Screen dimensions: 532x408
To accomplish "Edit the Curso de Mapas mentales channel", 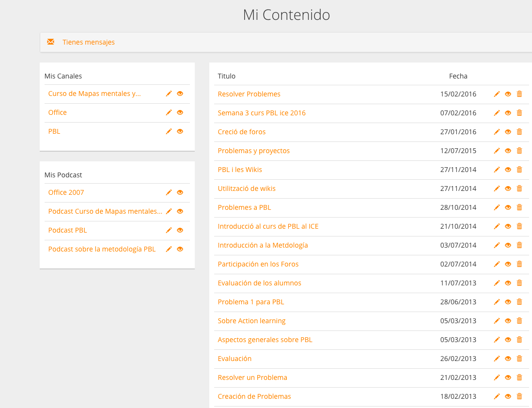I will pos(169,94).
